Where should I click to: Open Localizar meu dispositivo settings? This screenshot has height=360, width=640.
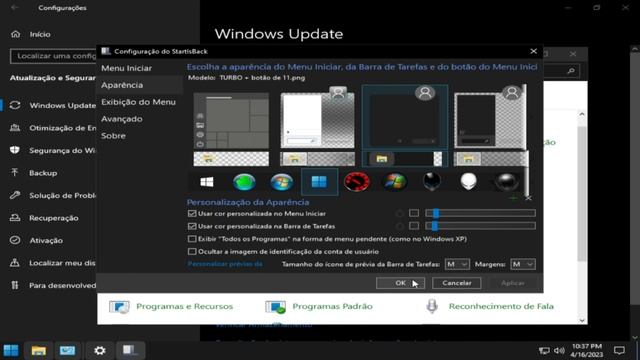click(53, 263)
